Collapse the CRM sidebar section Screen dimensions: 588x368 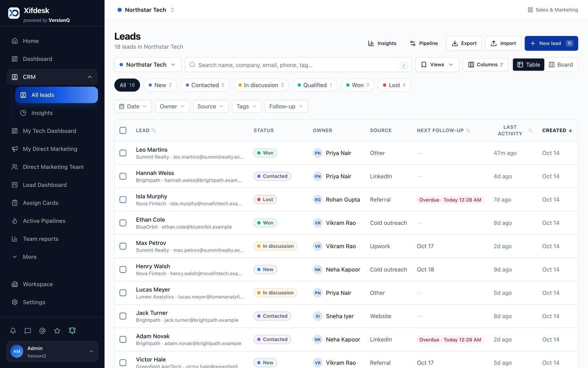[x=90, y=77]
